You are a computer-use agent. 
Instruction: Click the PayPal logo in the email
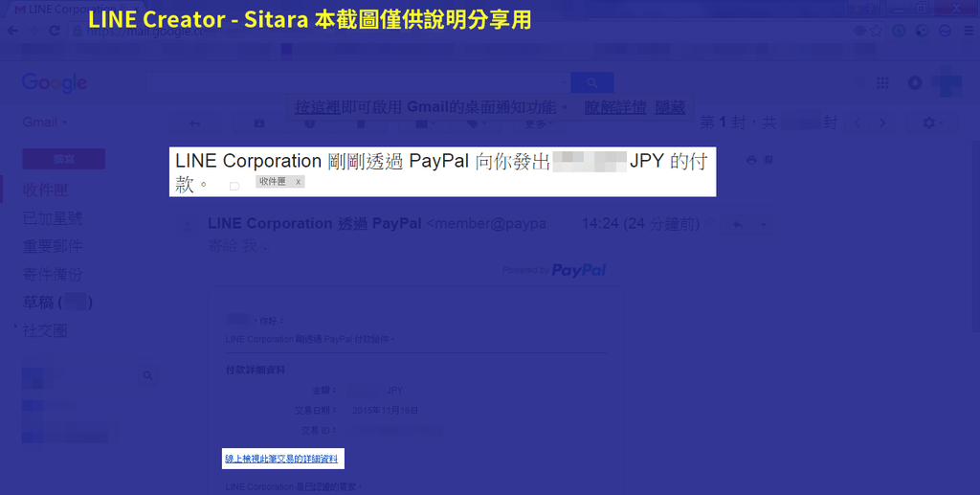[579, 270]
